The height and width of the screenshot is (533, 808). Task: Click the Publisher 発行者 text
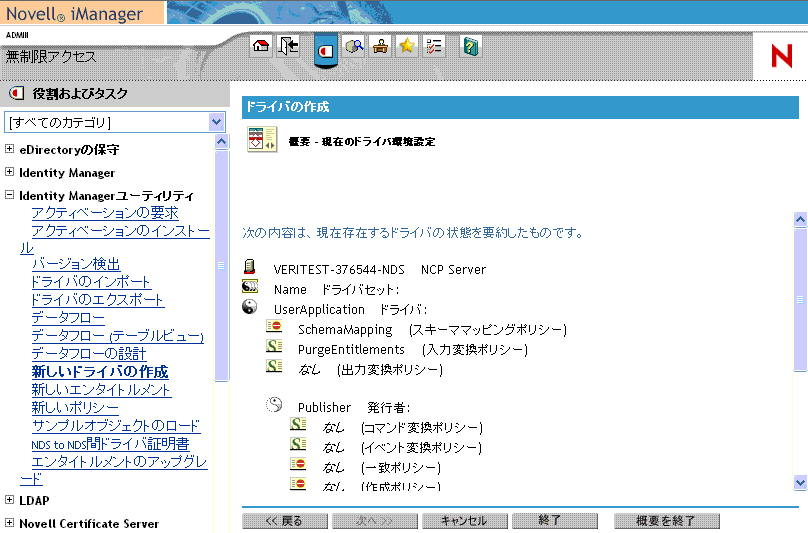point(354,407)
